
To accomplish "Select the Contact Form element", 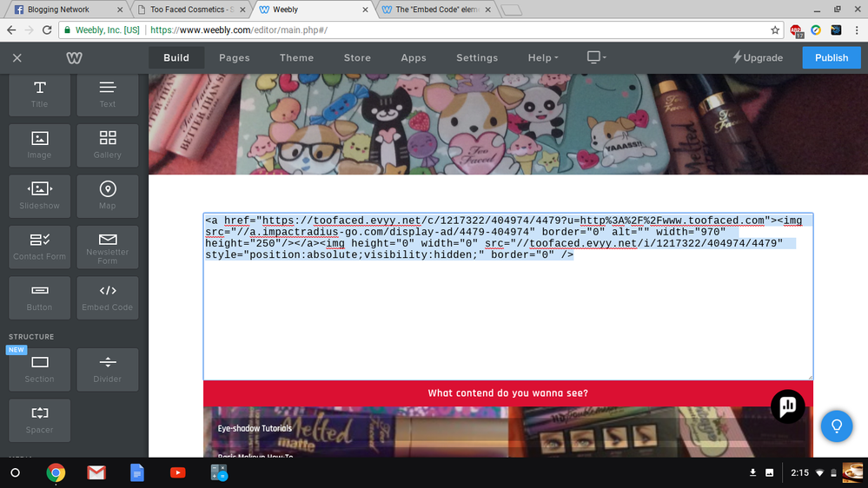I will [39, 247].
